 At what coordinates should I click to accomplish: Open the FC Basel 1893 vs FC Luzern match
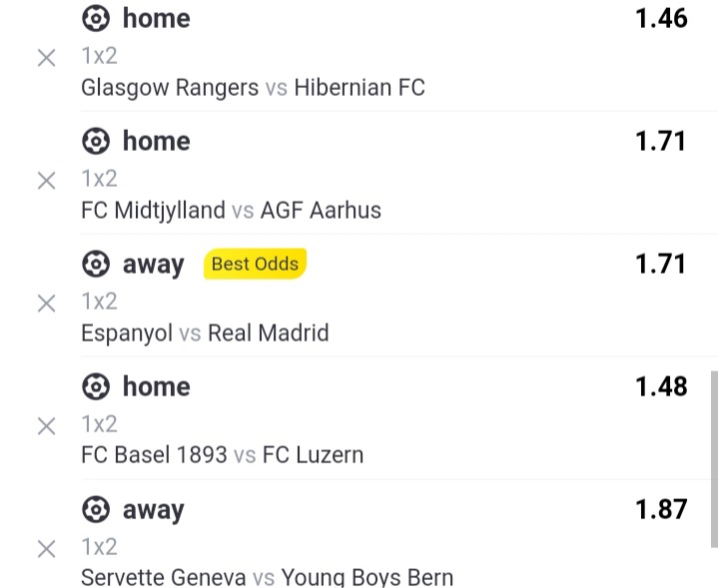[222, 455]
